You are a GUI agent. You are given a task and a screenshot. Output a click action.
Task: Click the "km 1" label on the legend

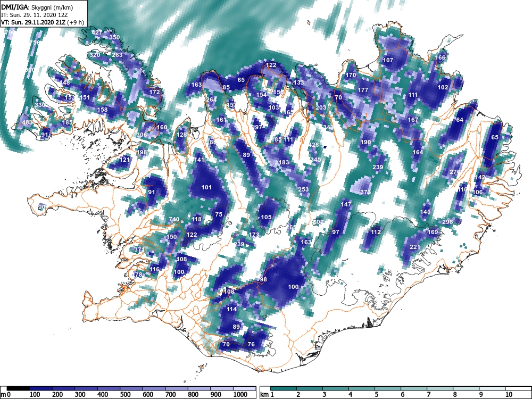coord(267,395)
